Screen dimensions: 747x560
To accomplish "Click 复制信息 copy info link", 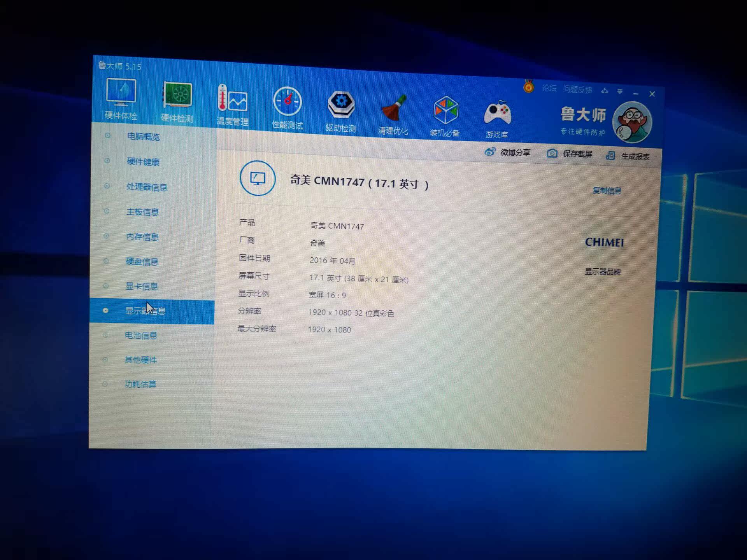I will click(x=607, y=191).
